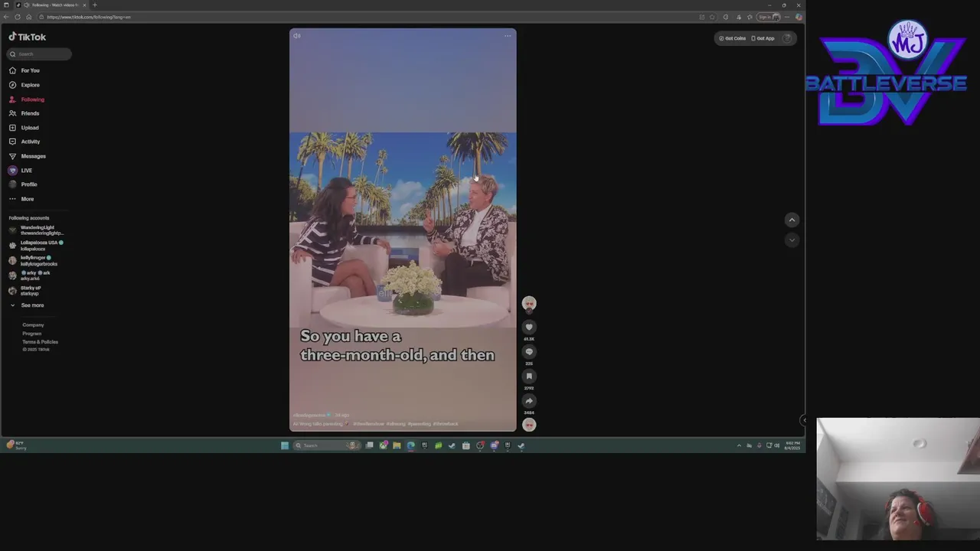Image resolution: width=980 pixels, height=551 pixels.
Task: Go to previous video up arrow
Action: click(x=792, y=220)
